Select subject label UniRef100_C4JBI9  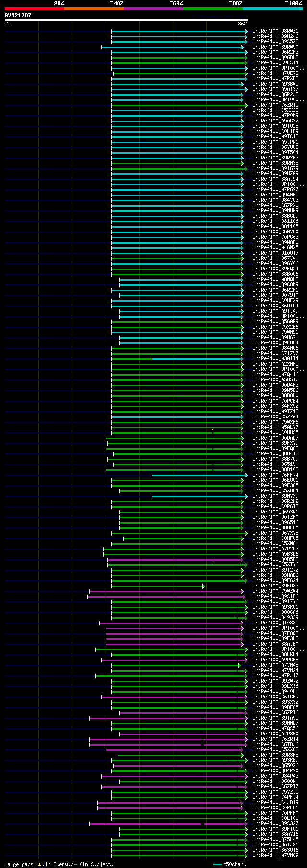(x=275, y=802)
